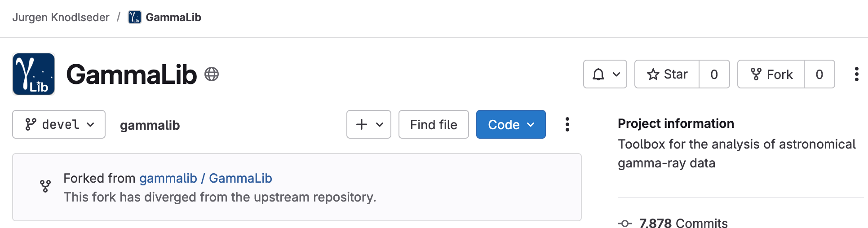Click the small GammaLib breadcrumb icon
This screenshot has height=228, width=868.
134,18
